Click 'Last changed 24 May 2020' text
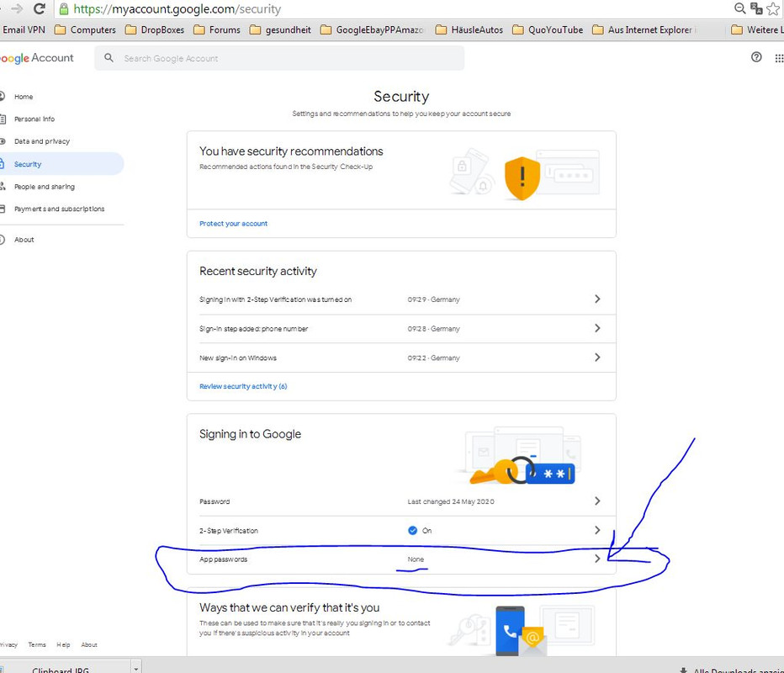 click(451, 501)
